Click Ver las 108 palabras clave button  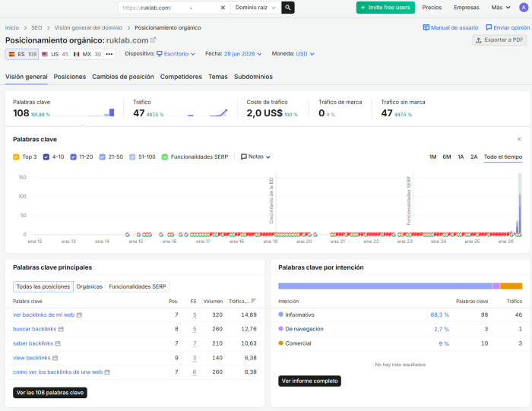pos(50,393)
